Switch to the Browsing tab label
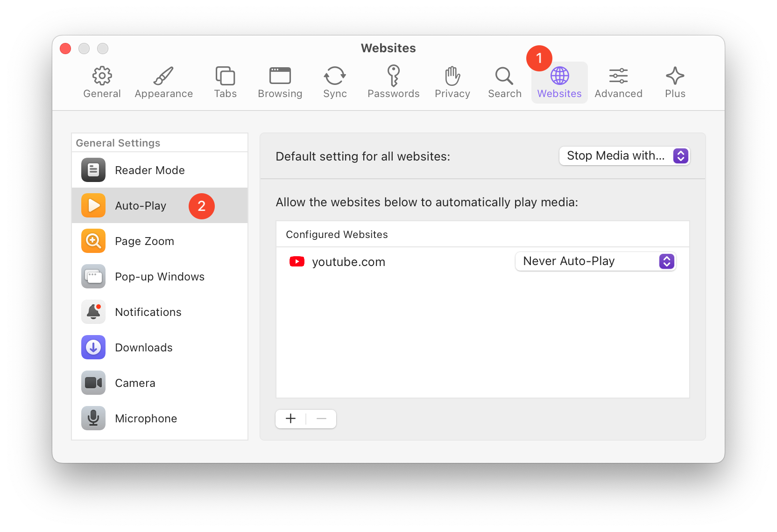This screenshot has height=532, width=777. coord(280,93)
